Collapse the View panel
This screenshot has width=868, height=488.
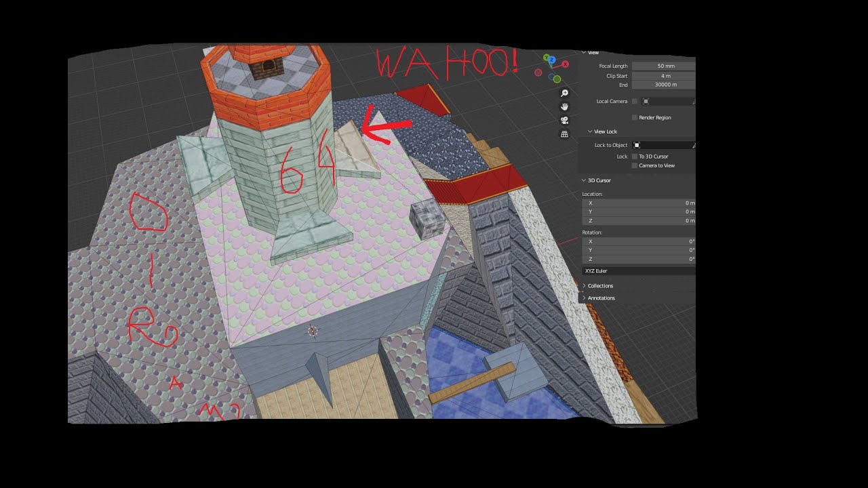tap(584, 52)
